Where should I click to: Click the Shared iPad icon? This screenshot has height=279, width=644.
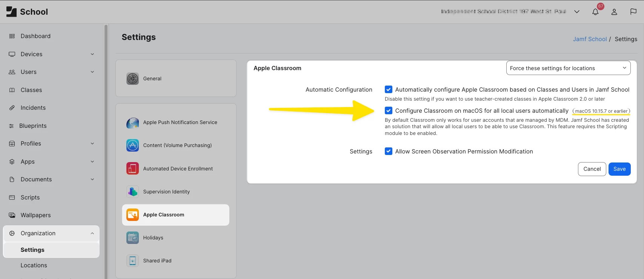coord(132,261)
